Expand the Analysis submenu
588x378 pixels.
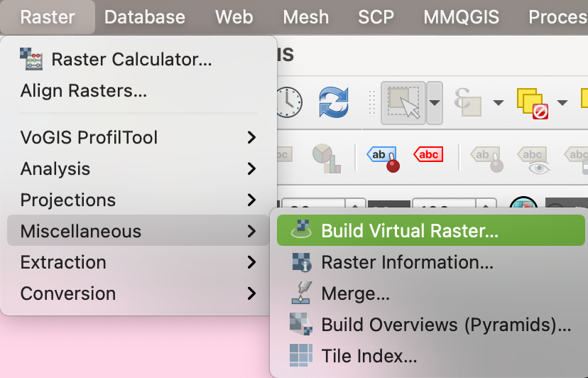point(138,168)
